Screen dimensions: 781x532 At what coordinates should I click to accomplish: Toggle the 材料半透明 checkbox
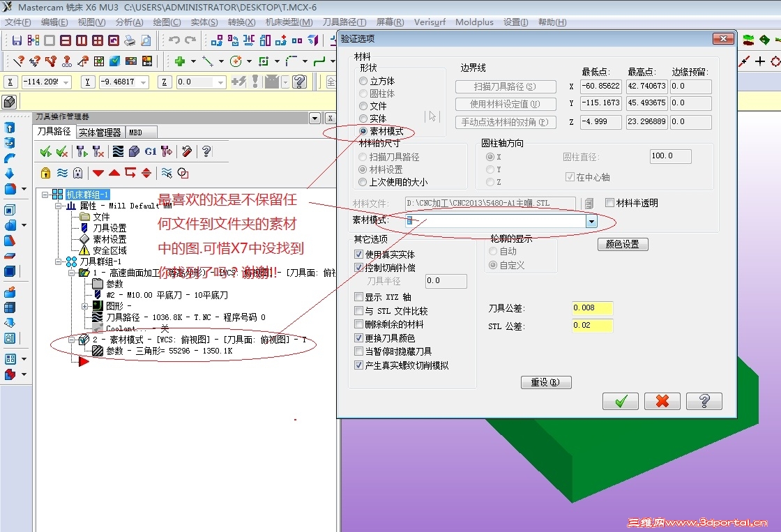tap(609, 202)
